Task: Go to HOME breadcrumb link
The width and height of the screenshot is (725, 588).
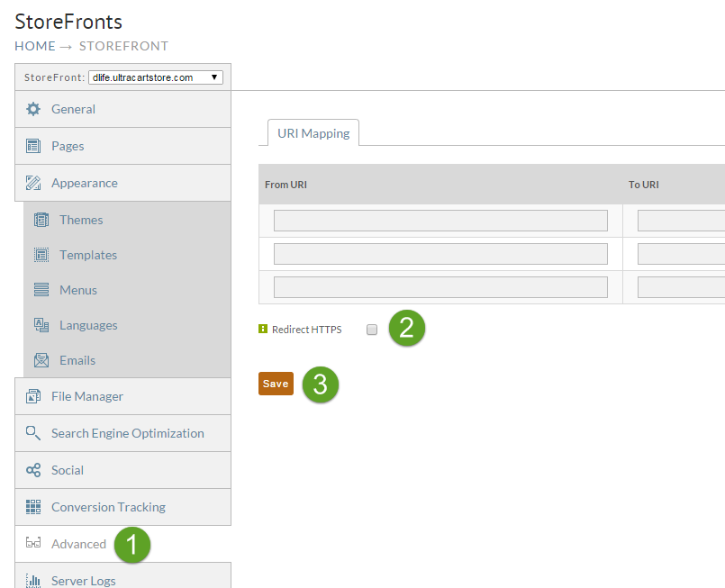Action: click(35, 46)
